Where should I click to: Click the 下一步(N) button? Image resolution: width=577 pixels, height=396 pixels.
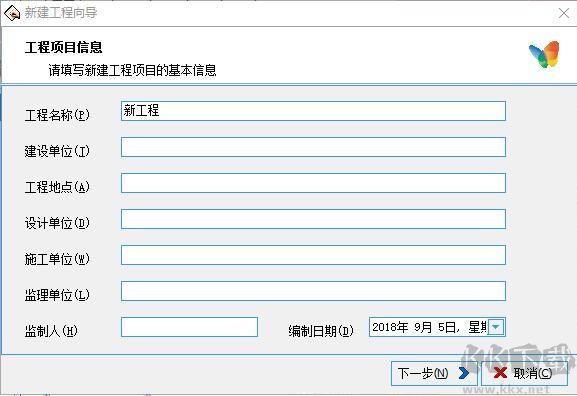tap(434, 373)
